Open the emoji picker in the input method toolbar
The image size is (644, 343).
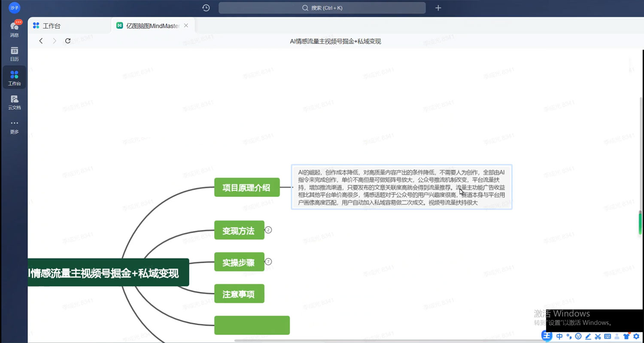click(x=578, y=337)
